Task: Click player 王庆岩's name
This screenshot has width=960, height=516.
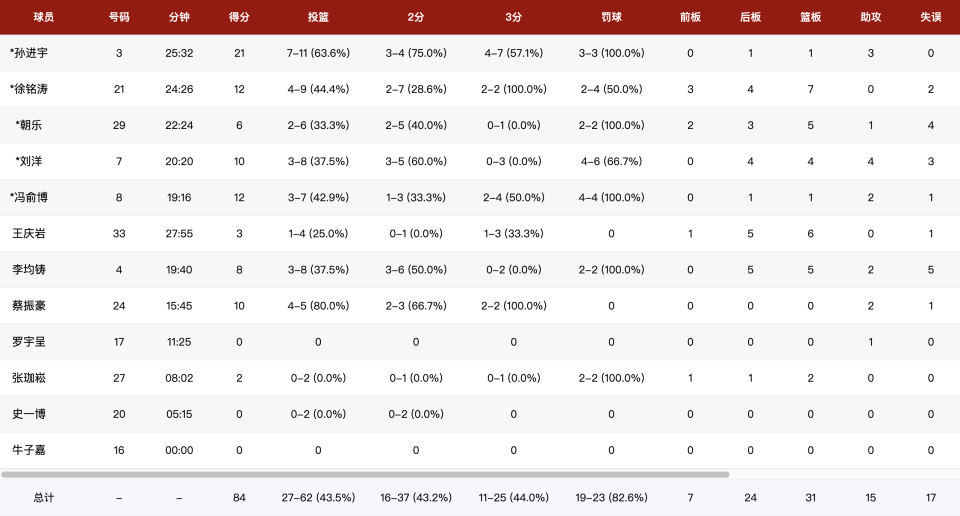Action: (29, 234)
